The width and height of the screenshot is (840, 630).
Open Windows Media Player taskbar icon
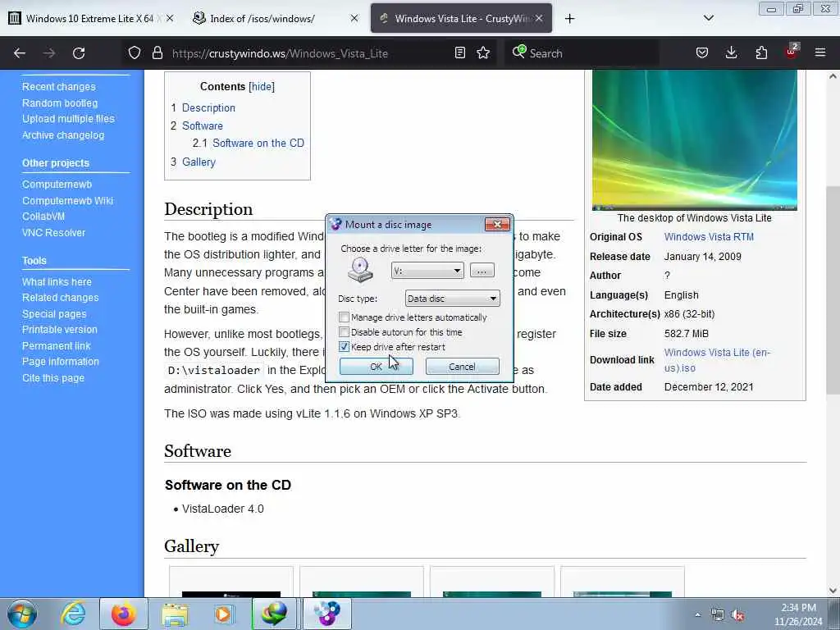(224, 614)
